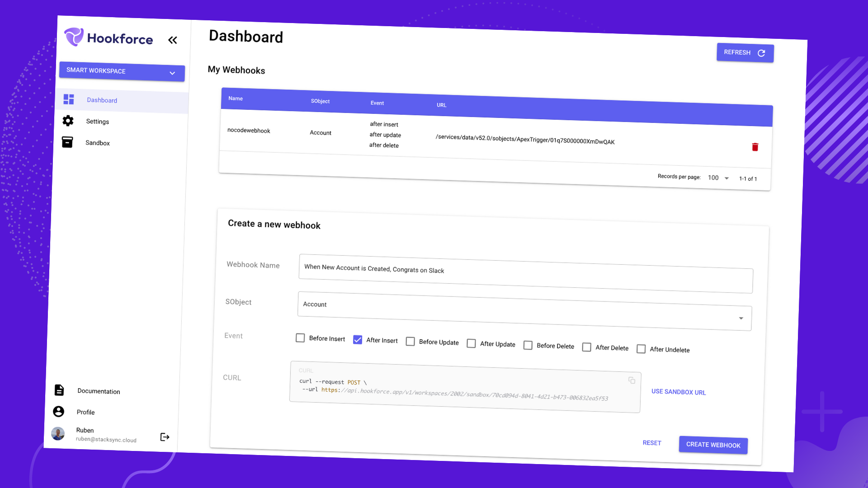Image resolution: width=868 pixels, height=488 pixels.
Task: Click the Settings gear icon
Action: click(x=68, y=121)
